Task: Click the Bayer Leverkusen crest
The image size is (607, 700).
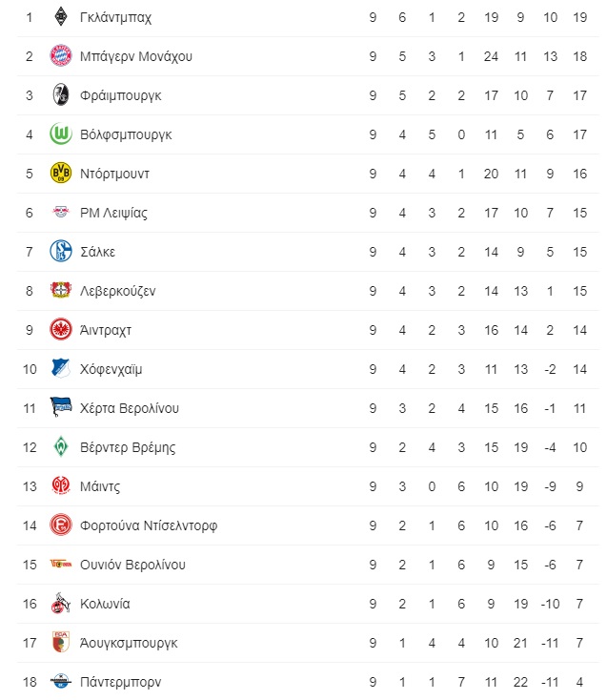Action: point(61,290)
